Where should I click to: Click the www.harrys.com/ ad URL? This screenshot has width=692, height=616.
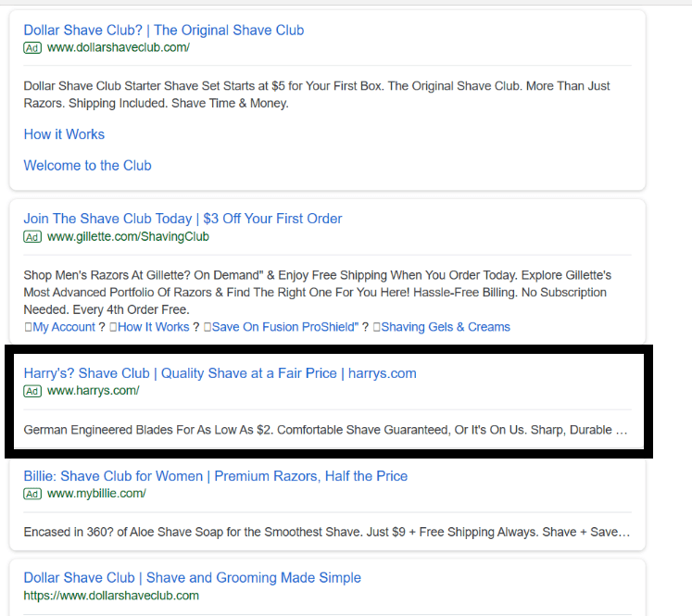point(94,391)
